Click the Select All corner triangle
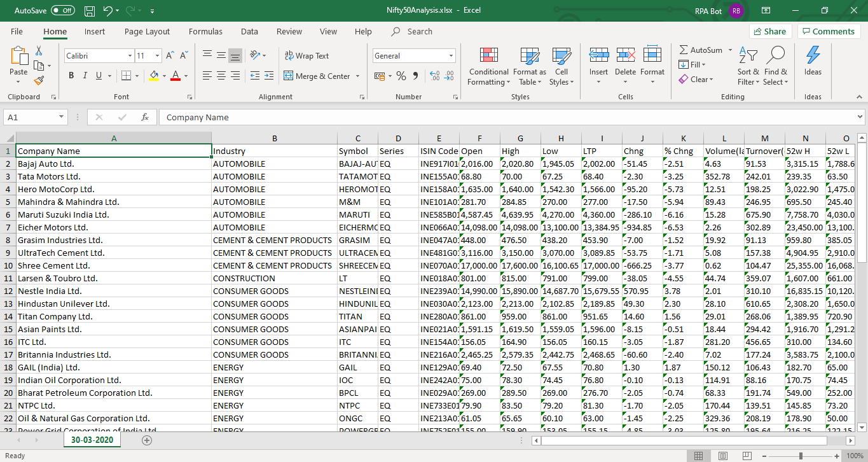This screenshot has width=868, height=462. (10, 137)
